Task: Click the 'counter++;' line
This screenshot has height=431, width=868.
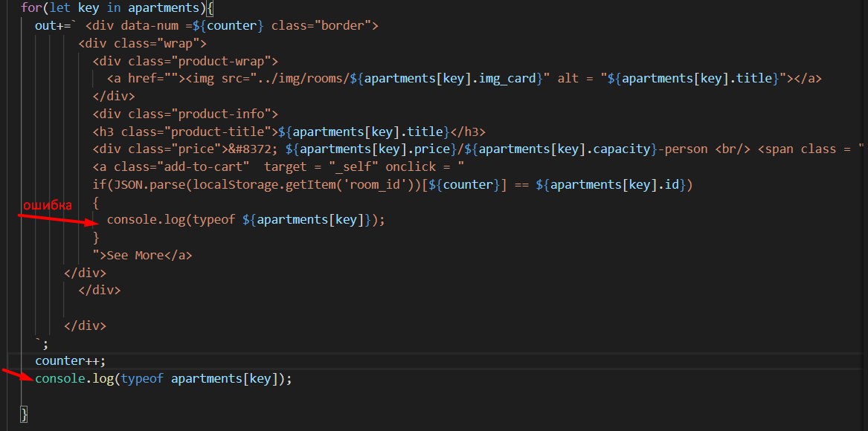Action: point(71,360)
